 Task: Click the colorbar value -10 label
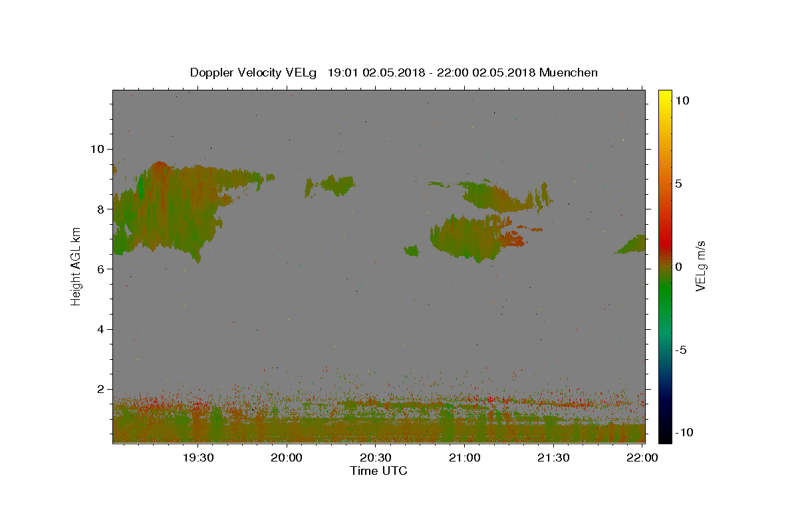point(684,433)
